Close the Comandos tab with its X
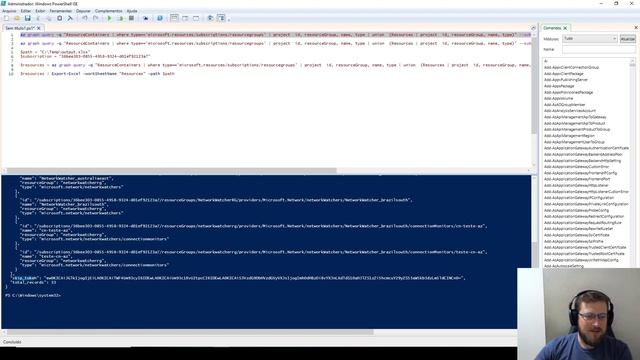Viewport: 640px width, 360px height. (x=565, y=28)
